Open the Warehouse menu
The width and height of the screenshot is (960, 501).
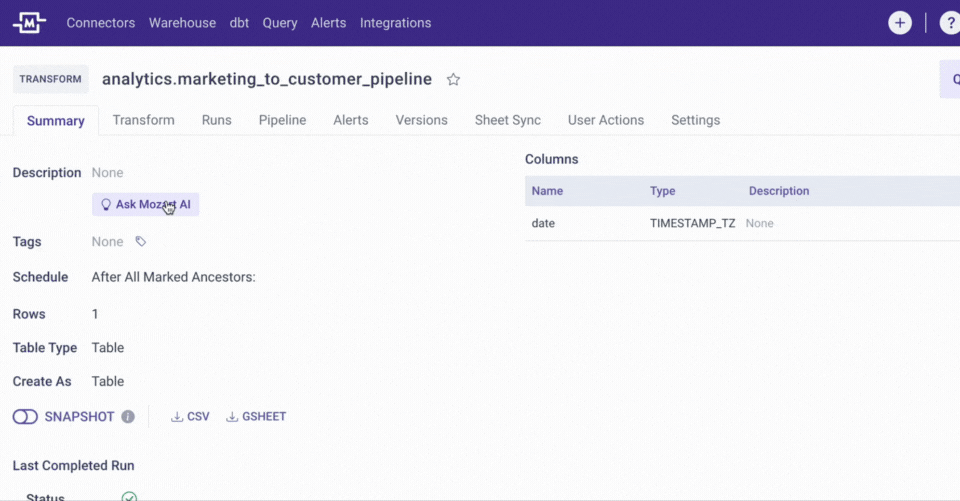click(x=182, y=23)
